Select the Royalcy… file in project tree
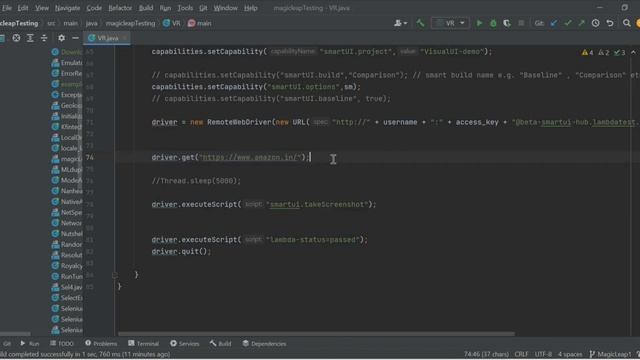Viewport: 640px width, 360px height. [67, 266]
